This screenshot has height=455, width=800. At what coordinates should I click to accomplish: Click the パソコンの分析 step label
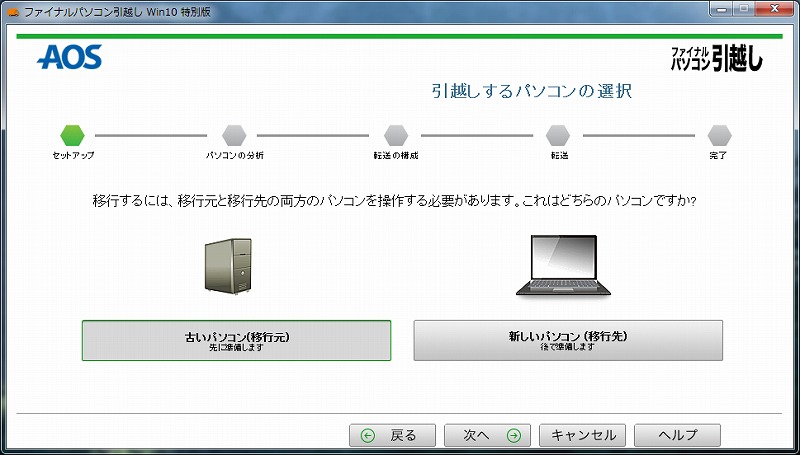(235, 155)
